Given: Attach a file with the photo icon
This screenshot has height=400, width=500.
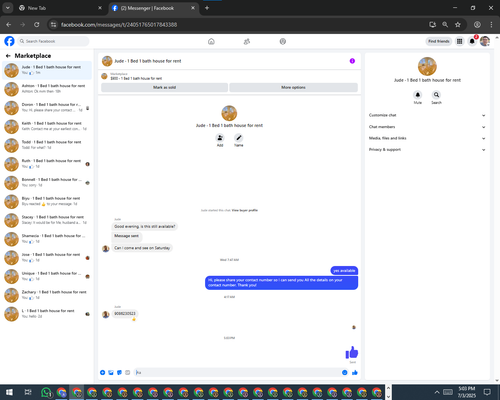Looking at the screenshot, I should click(111, 372).
